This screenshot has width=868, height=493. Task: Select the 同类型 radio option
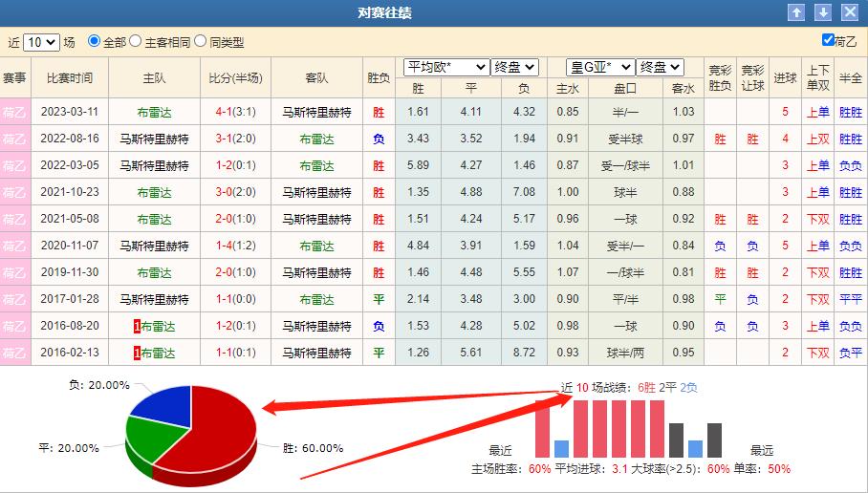click(201, 41)
